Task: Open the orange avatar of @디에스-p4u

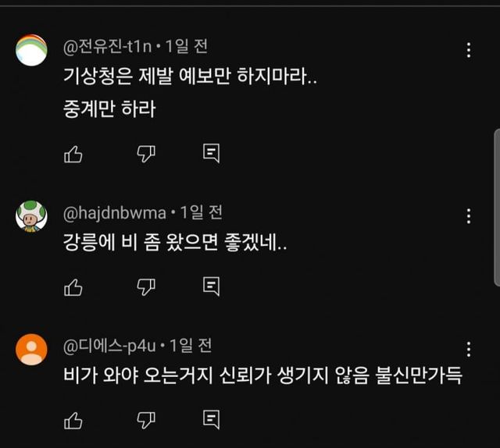Action: click(x=31, y=349)
